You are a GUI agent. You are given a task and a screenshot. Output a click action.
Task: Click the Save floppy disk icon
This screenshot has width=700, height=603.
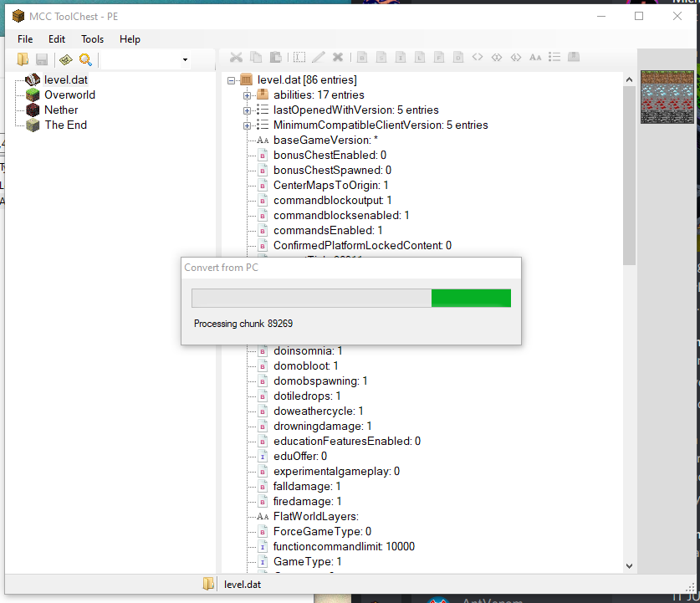pos(42,59)
